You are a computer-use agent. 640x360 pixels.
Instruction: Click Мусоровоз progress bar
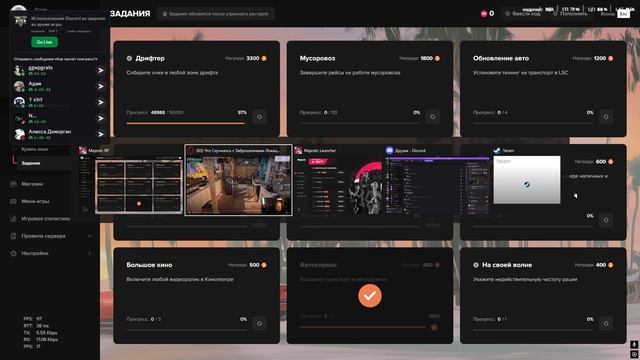tap(360, 123)
